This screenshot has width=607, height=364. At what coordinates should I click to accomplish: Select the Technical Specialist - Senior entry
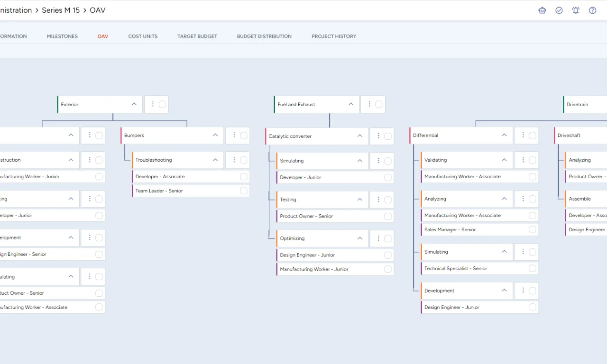[456, 268]
